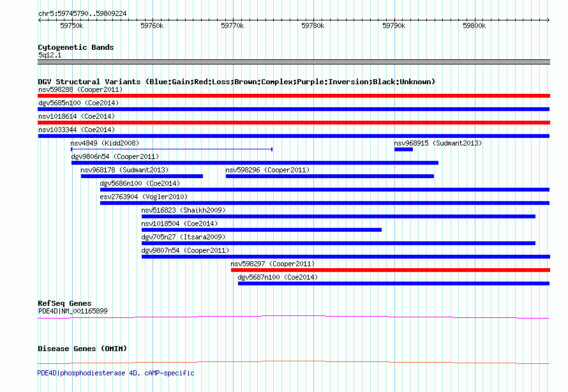This screenshot has width=568, height=392.
Task: Click the dgv5687n100 (Coe2014) text label
Action: pyautogui.click(x=278, y=277)
